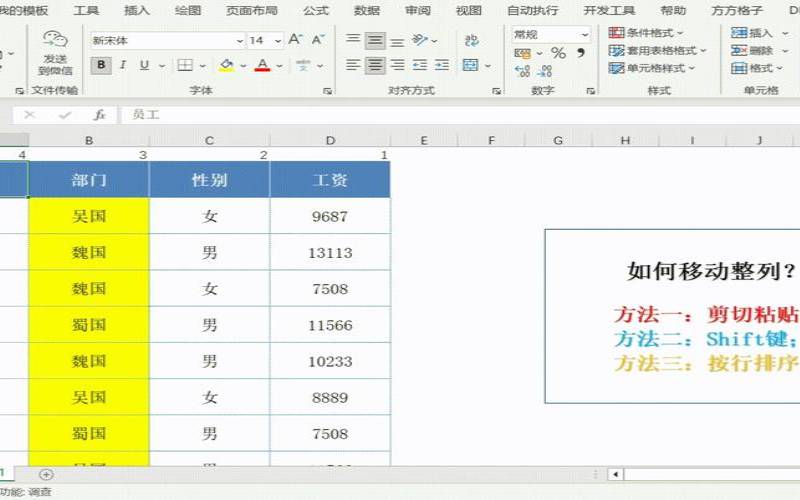
Task: Open the 方方格子 ribbon tab
Action: click(x=737, y=10)
